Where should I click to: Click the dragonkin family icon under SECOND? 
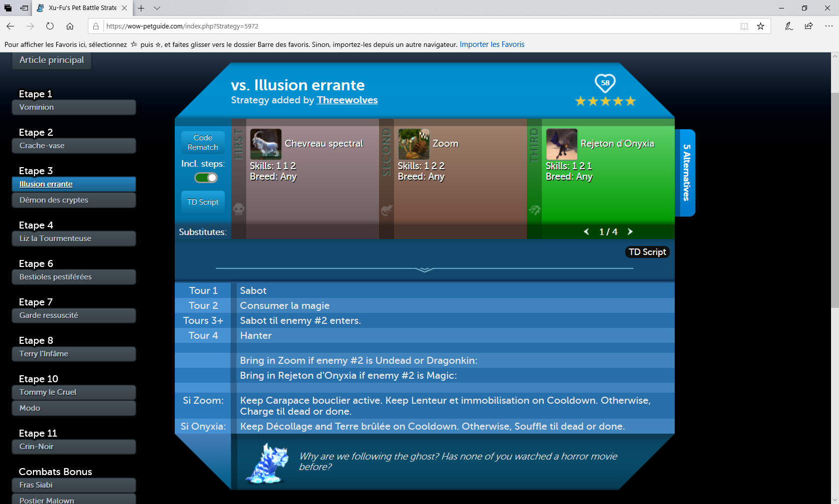(x=387, y=210)
